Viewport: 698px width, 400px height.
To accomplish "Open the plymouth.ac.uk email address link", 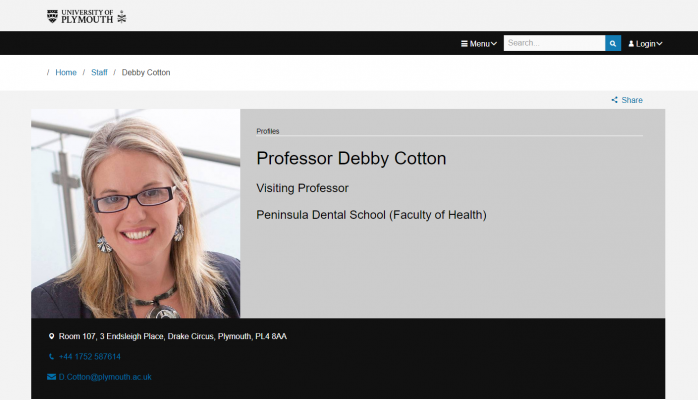I will pyautogui.click(x=105, y=377).
